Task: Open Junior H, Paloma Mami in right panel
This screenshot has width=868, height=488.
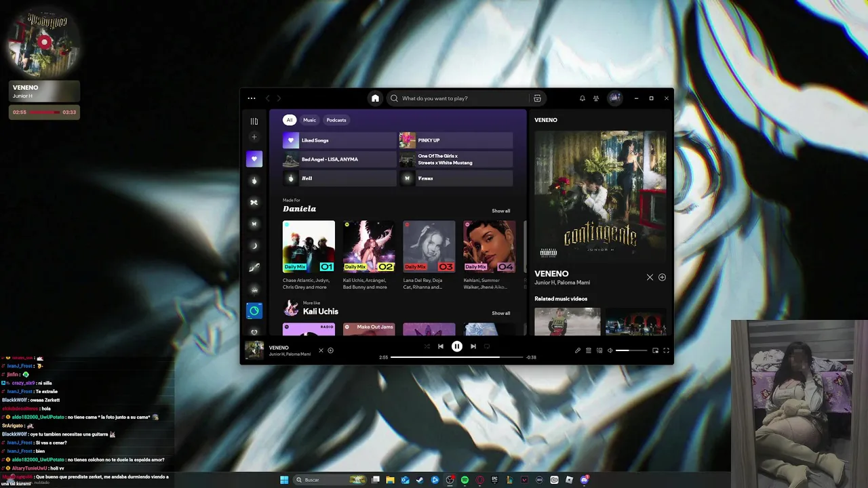Action: 562,283
